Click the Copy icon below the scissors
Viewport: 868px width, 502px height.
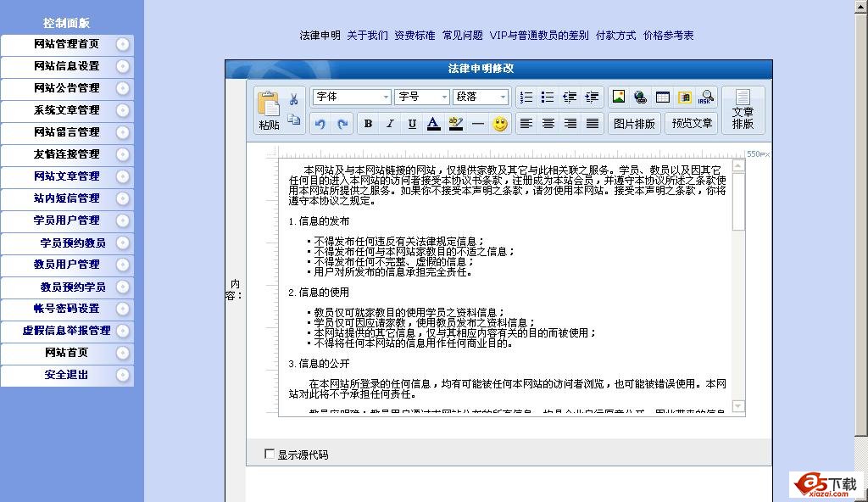coord(294,120)
